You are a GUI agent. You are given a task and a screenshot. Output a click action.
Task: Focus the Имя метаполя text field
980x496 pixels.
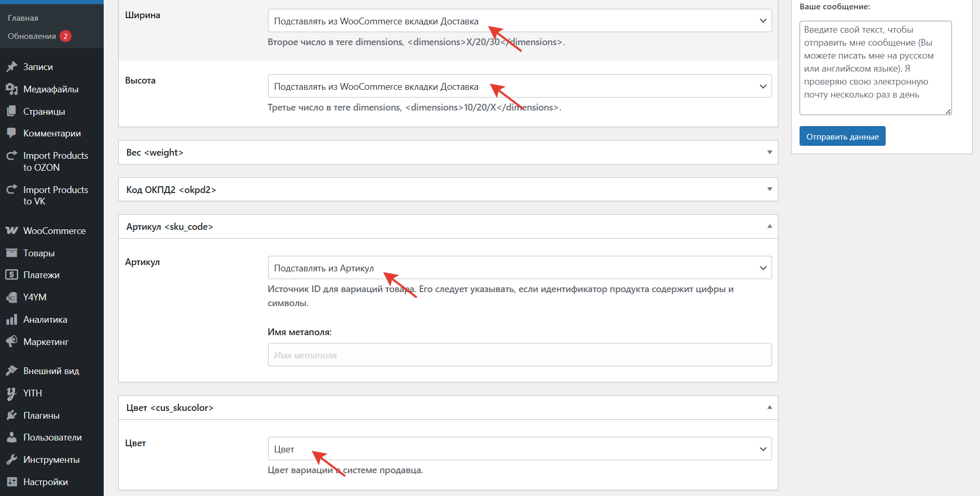(x=520, y=355)
